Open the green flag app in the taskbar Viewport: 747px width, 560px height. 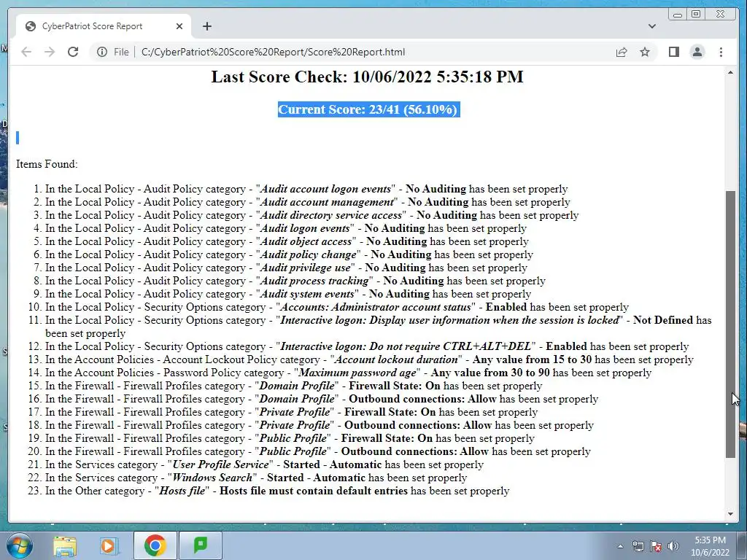201,545
